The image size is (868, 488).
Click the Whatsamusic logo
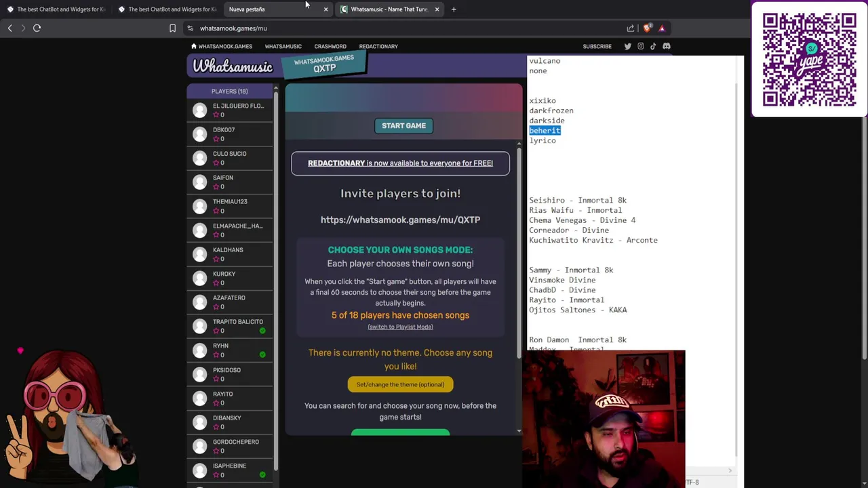pyautogui.click(x=233, y=66)
